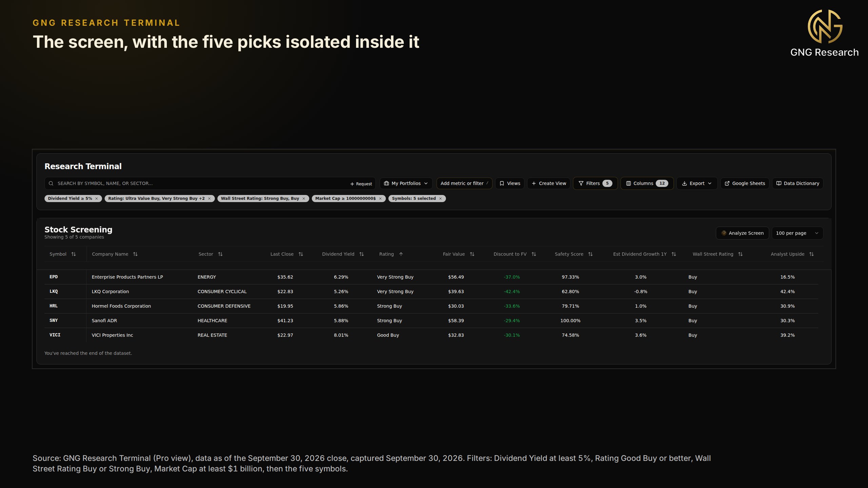Click VICI's 8.01% dividend yield
This screenshot has height=488, width=868.
click(341, 335)
